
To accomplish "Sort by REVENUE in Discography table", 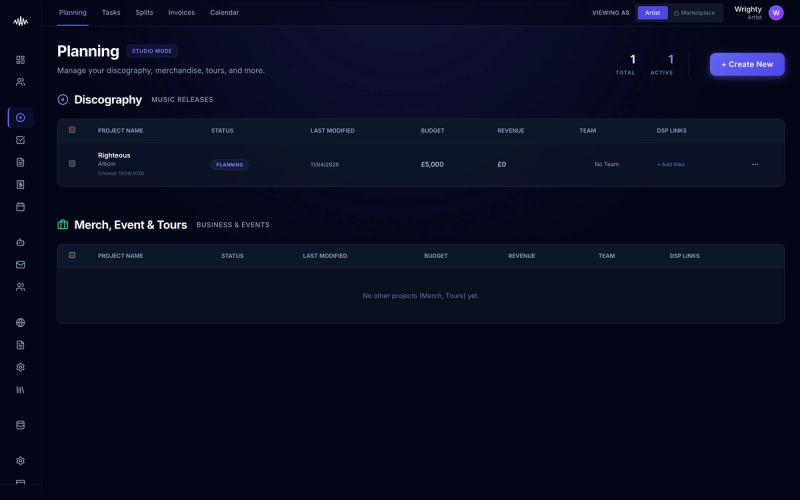I will tap(511, 131).
